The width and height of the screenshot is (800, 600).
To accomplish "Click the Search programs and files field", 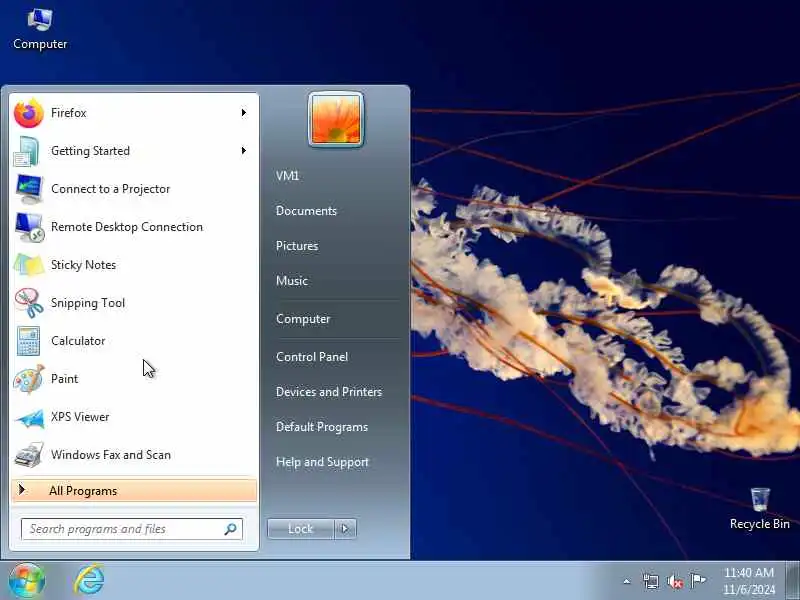I will pos(132,529).
